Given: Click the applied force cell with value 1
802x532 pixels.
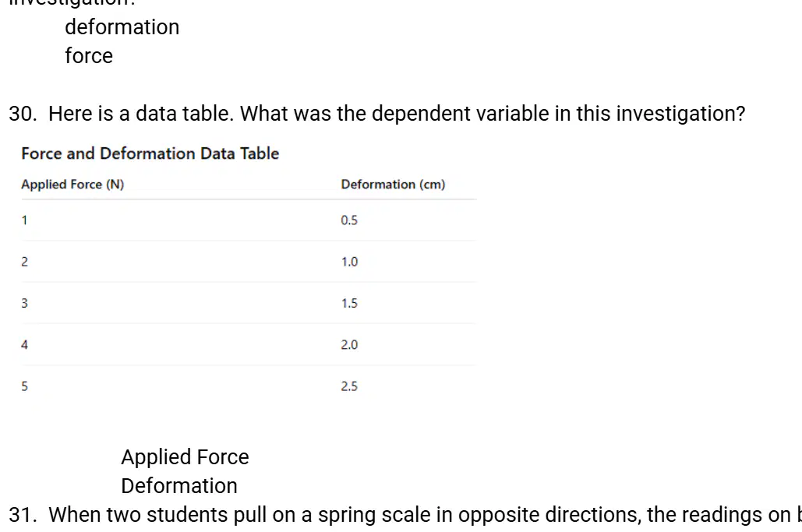Looking at the screenshot, I should (x=24, y=220).
